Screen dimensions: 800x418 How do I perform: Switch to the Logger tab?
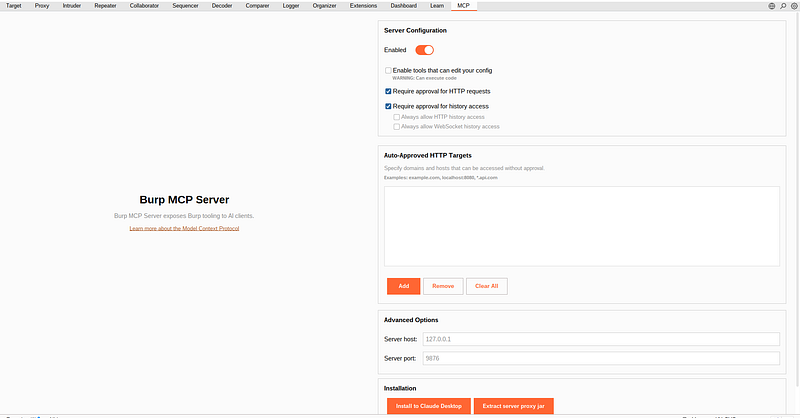(x=291, y=6)
